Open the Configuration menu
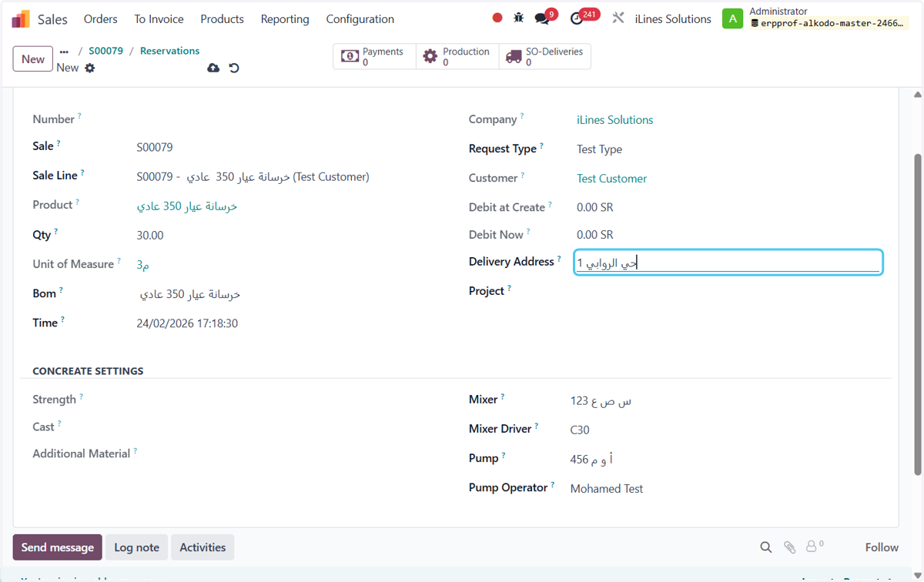This screenshot has width=924, height=582. [x=360, y=18]
